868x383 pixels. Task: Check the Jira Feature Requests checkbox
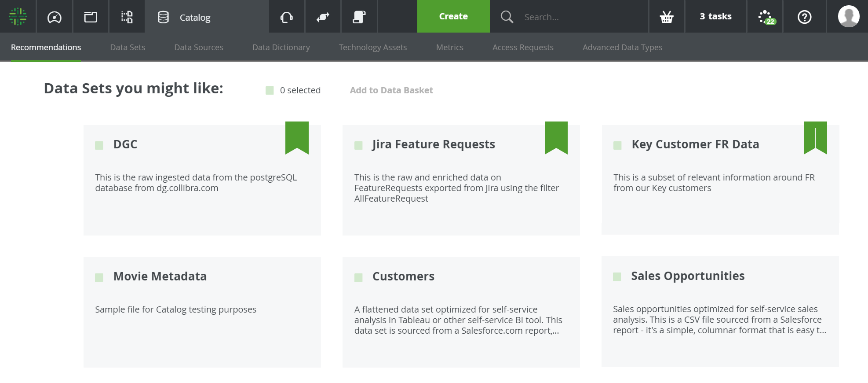pos(358,145)
